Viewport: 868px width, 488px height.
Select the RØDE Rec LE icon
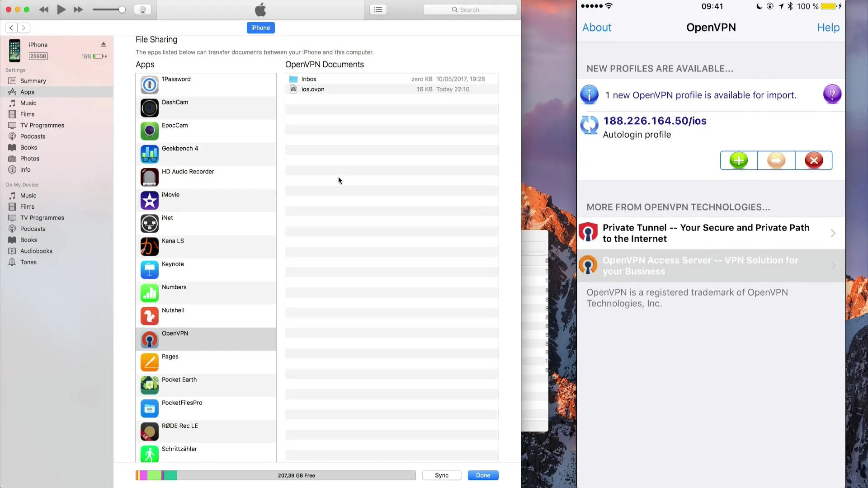[x=149, y=432]
